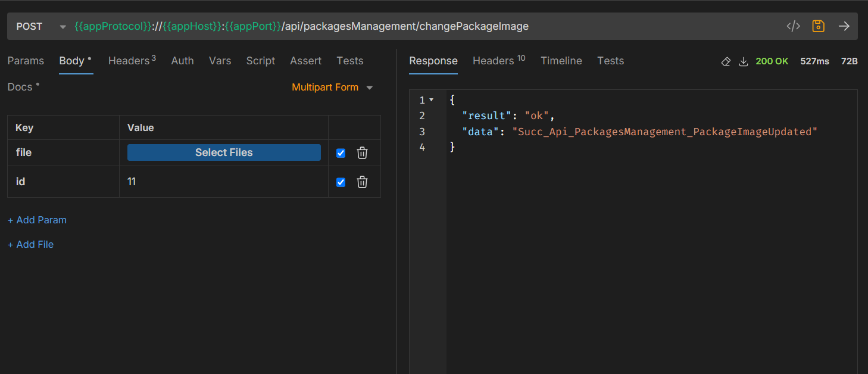Uncheck the file parameter checkbox
Screen dimensions: 868x374
pyautogui.click(x=341, y=153)
